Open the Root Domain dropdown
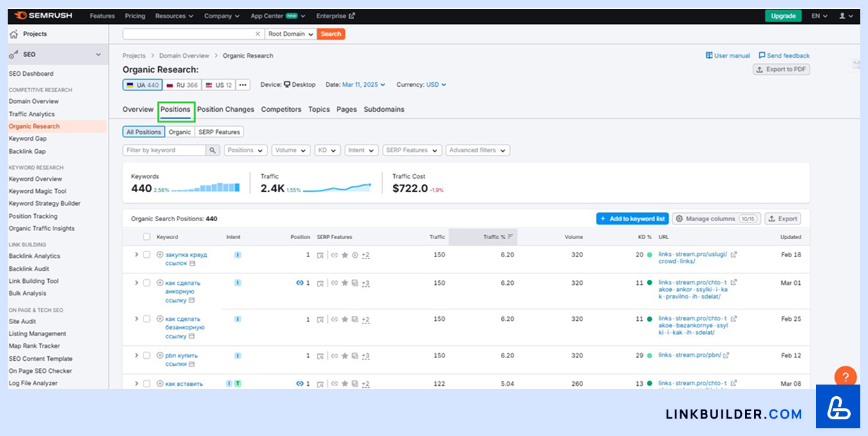The width and height of the screenshot is (868, 436). pos(291,34)
